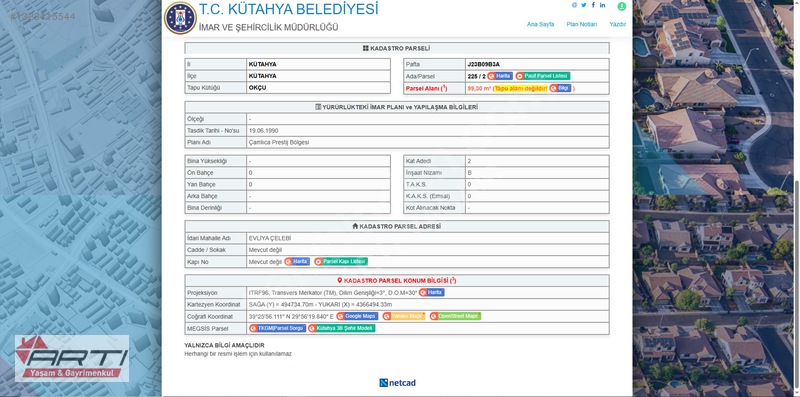Click the Twitter icon in the header
Viewport: 800px width, 397px height.
tap(584, 5)
